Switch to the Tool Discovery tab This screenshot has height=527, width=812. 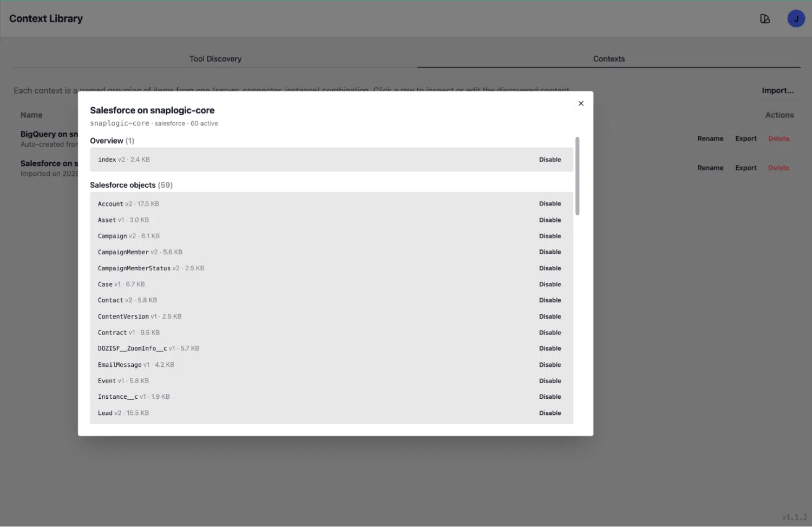215,58
